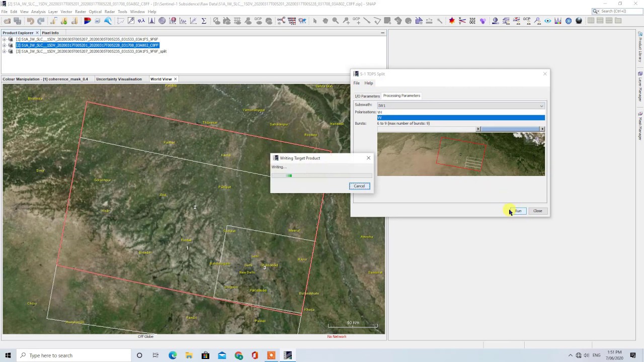Screen dimensions: 644x362
Task: Open Uncertainty Visualisation tab
Action: pyautogui.click(x=119, y=79)
